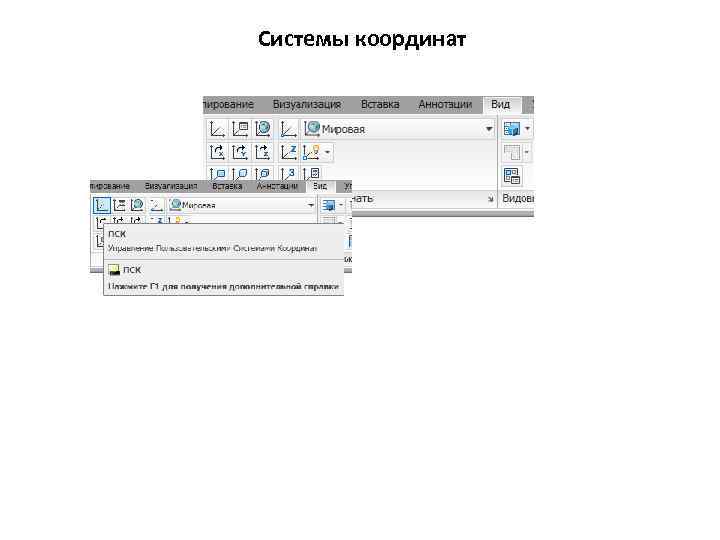
Task: Align UCS to View icon in third row
Action: pyautogui.click(x=217, y=173)
